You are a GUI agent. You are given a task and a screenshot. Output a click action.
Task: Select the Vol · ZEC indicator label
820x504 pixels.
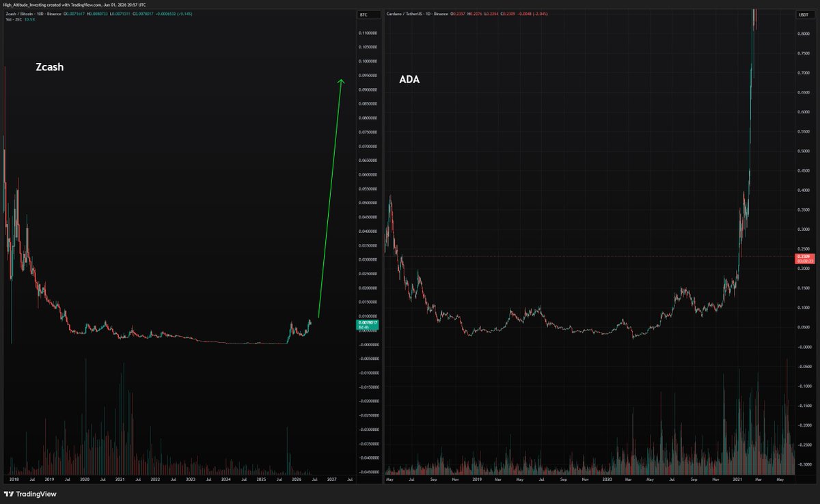(14, 20)
